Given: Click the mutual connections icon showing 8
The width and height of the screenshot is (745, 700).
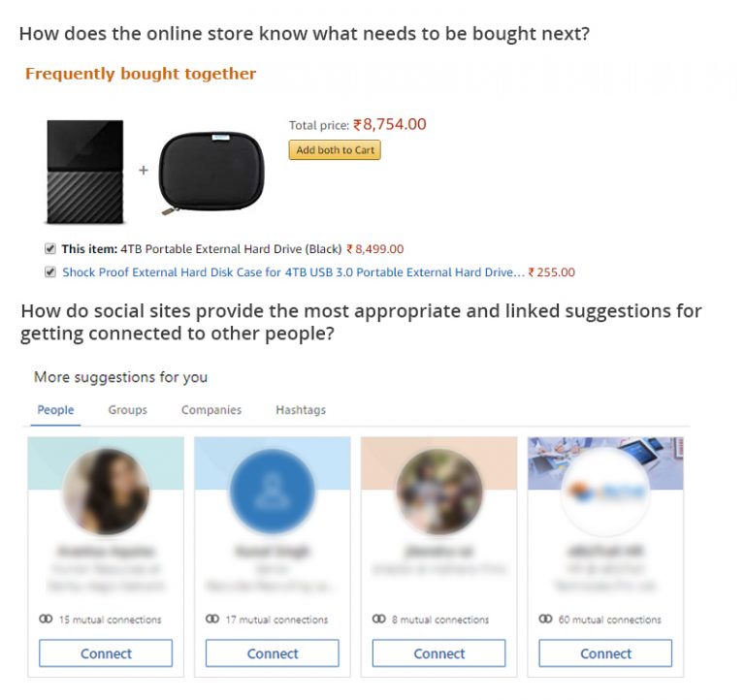Looking at the screenshot, I should pos(378,620).
